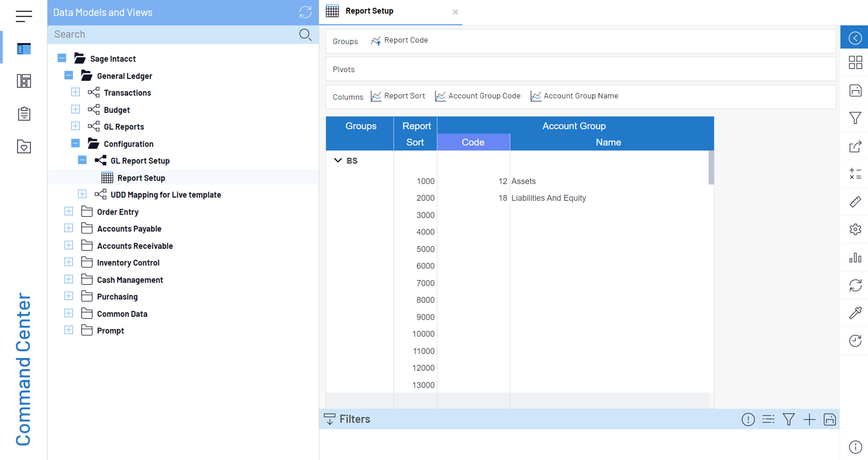868x460 pixels.
Task: Click in the Search input field
Action: click(x=175, y=34)
